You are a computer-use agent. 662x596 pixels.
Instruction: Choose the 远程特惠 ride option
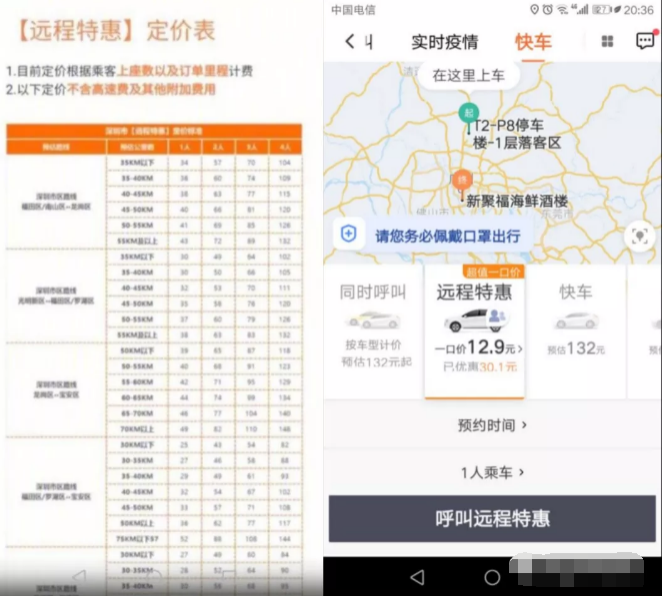475,331
